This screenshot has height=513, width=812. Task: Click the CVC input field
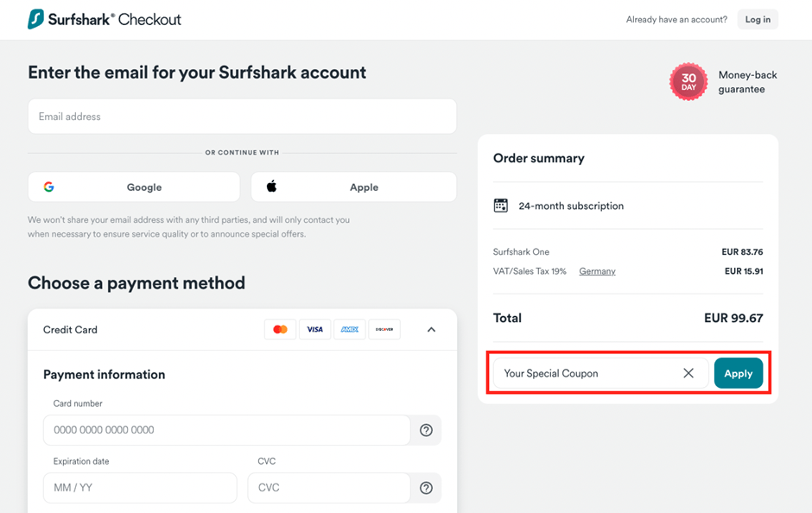click(328, 488)
